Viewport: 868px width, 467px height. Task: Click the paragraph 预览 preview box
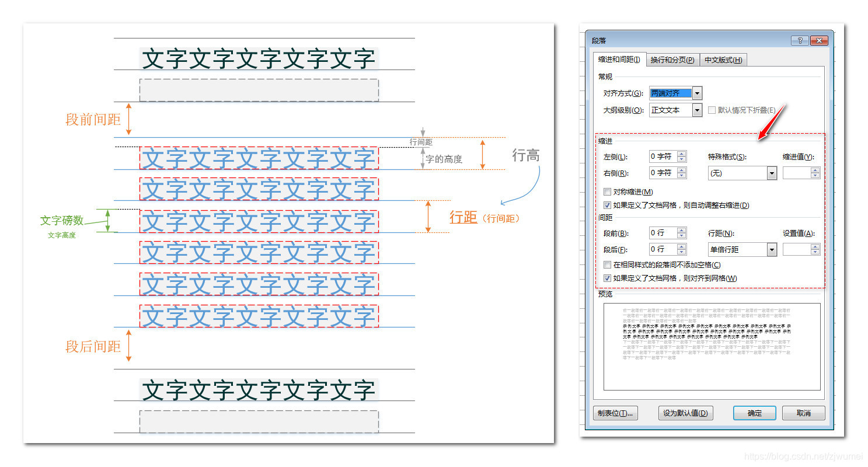click(x=712, y=347)
